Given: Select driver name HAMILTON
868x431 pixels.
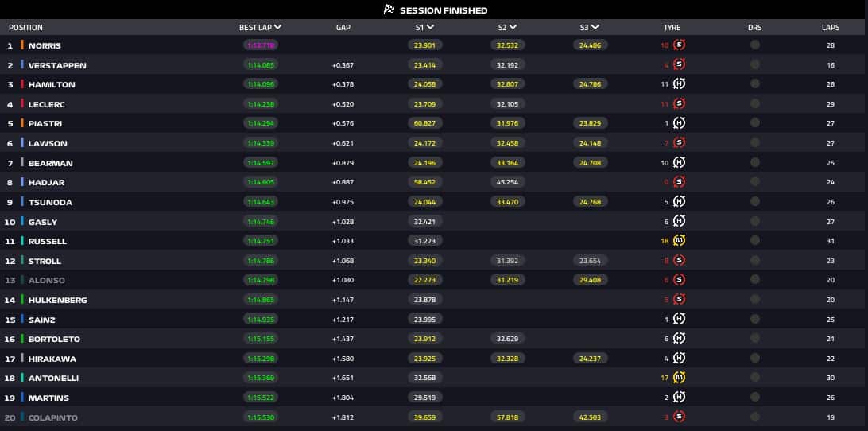Looking at the screenshot, I should pyautogui.click(x=52, y=85).
